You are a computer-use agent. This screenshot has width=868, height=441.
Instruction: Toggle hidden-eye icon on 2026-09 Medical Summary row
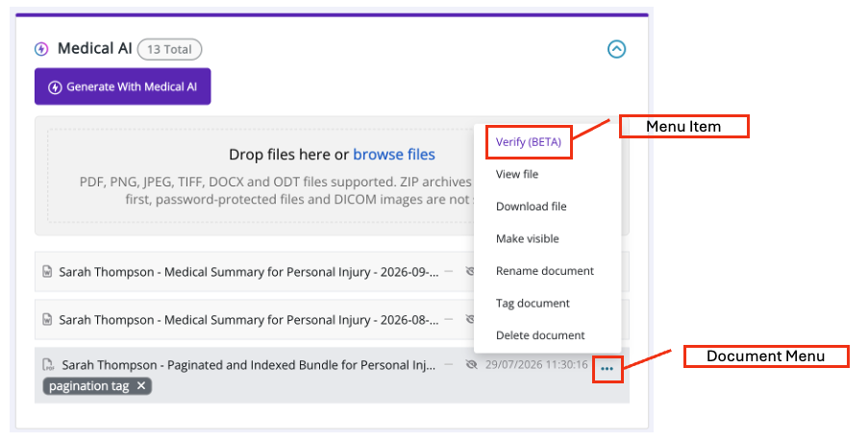[x=470, y=272]
